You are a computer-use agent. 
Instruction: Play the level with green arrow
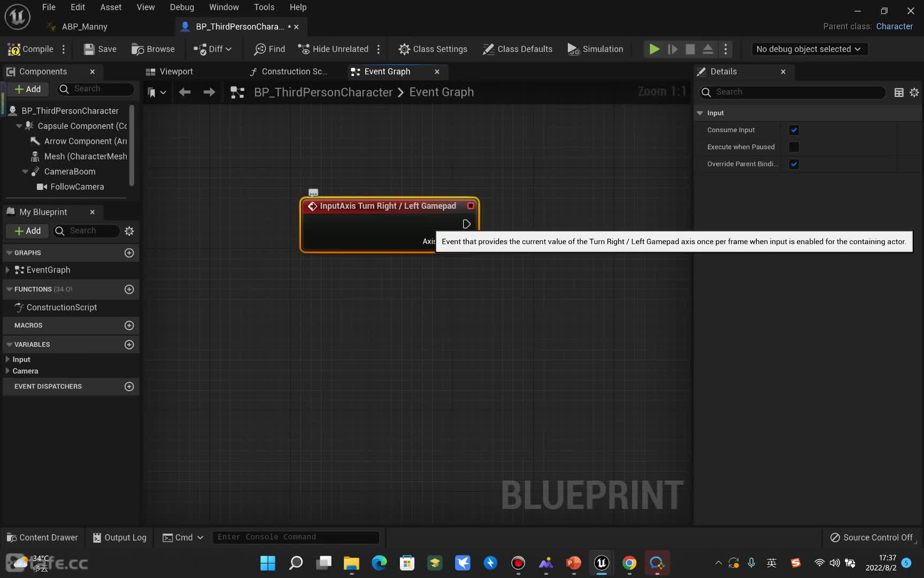click(x=654, y=49)
